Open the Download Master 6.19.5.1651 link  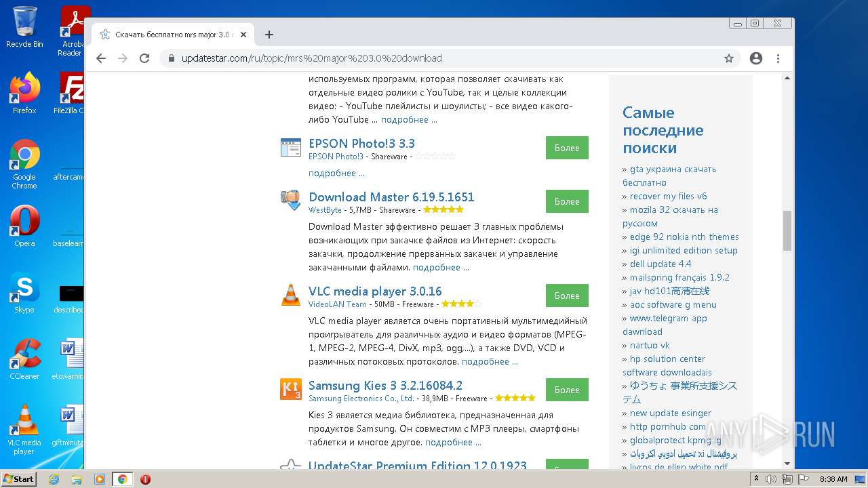391,197
